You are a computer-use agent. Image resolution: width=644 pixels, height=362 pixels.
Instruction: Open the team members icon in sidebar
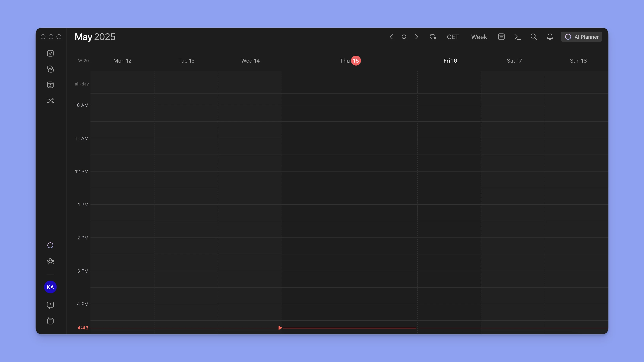coord(50,261)
